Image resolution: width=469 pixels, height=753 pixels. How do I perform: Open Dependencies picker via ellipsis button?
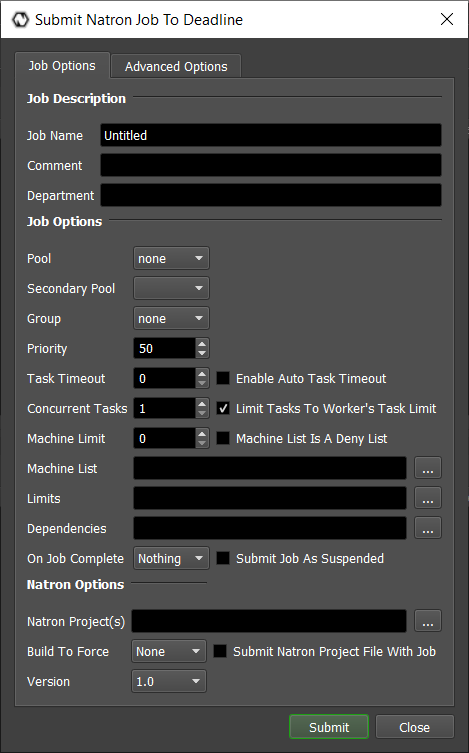(428, 528)
